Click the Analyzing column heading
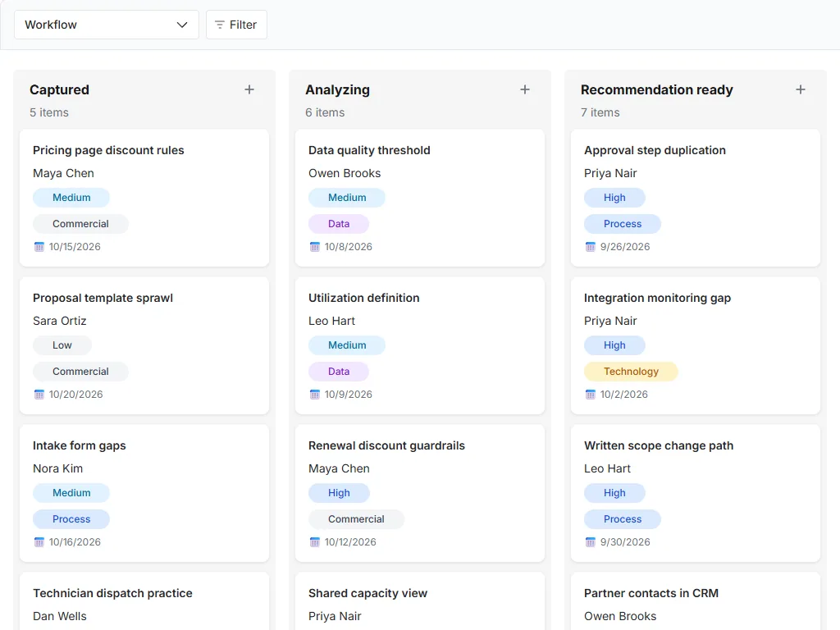This screenshot has width=840, height=630. click(x=337, y=90)
